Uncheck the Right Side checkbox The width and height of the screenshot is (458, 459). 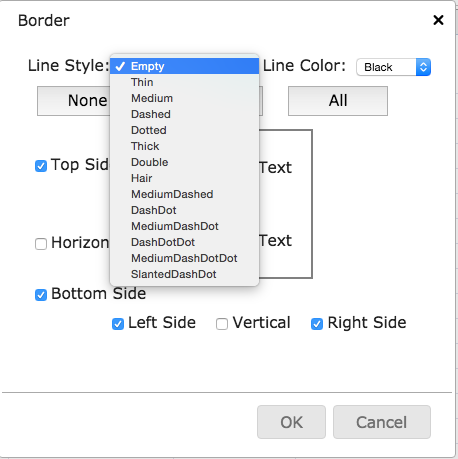click(x=317, y=324)
